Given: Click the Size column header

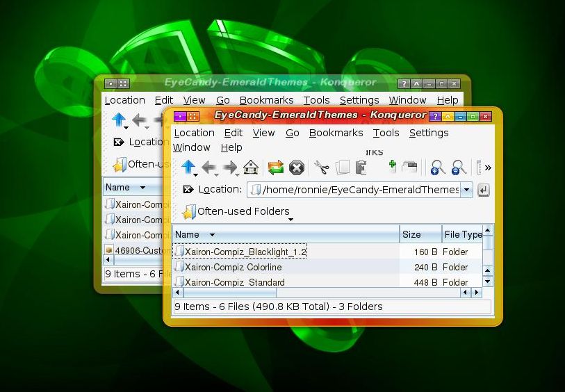Looking at the screenshot, I should (420, 234).
